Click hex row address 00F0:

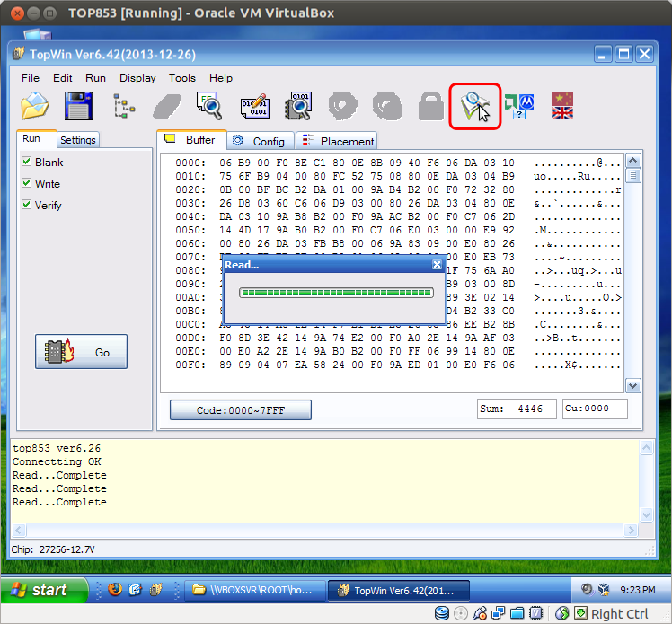pyautogui.click(x=190, y=365)
